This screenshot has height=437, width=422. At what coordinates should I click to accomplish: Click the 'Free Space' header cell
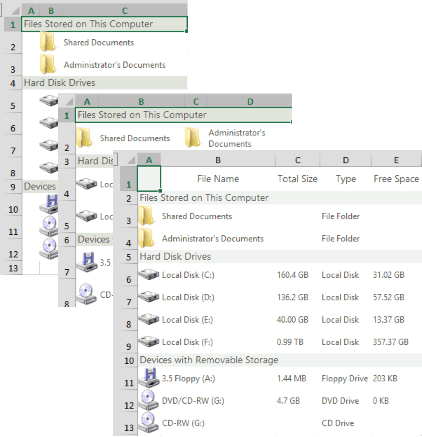pos(396,179)
